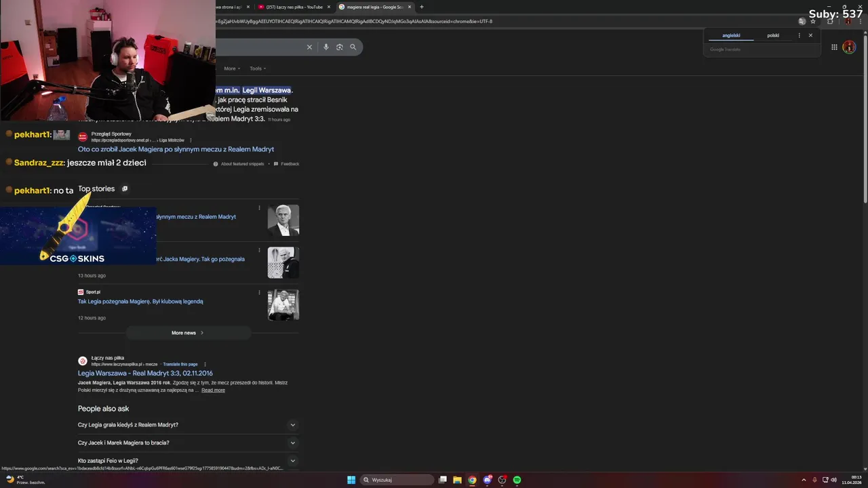Open options menu for first top story

click(259, 208)
